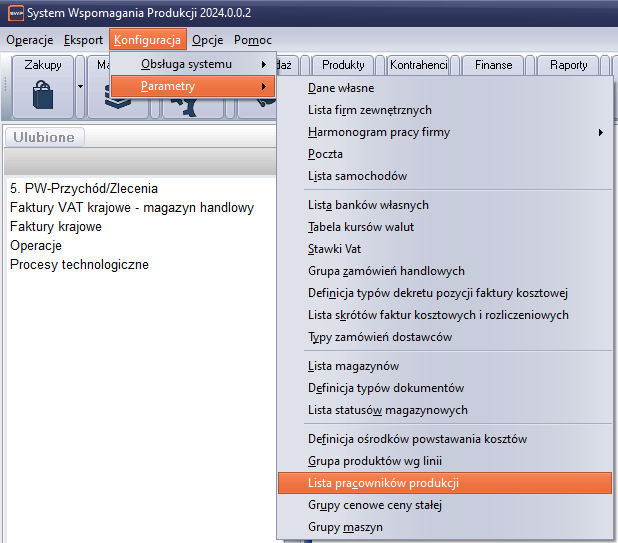The width and height of the screenshot is (618, 543).
Task: Click the Produkty toolbar button
Action: point(343,65)
